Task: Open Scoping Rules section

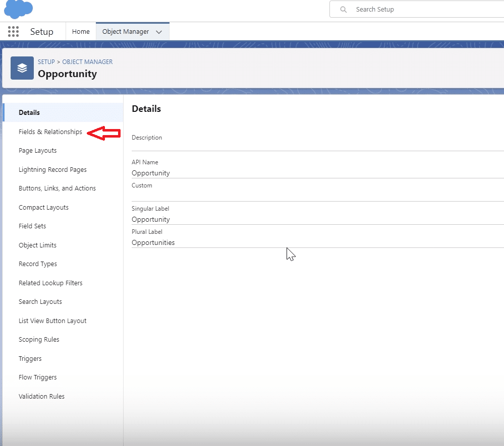Action: click(39, 339)
